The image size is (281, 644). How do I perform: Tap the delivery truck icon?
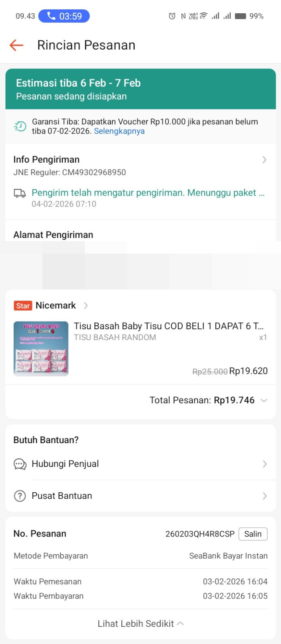click(x=20, y=193)
